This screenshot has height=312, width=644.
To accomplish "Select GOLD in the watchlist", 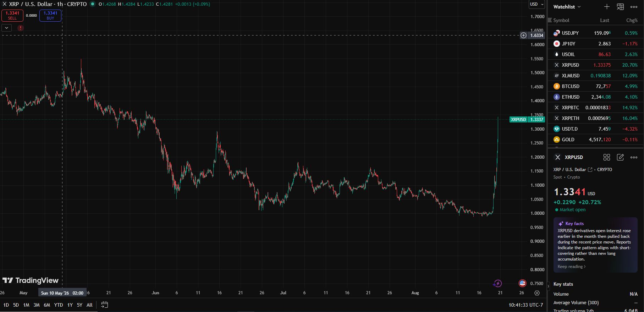I will [596, 139].
